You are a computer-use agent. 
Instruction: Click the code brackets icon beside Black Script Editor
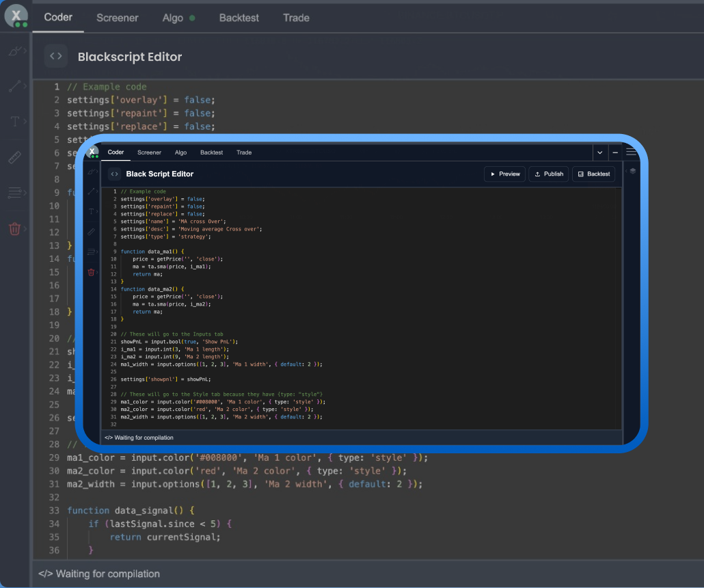point(115,174)
